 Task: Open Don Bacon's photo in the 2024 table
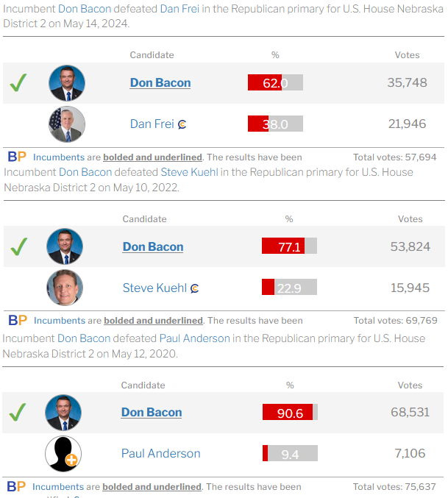point(67,83)
